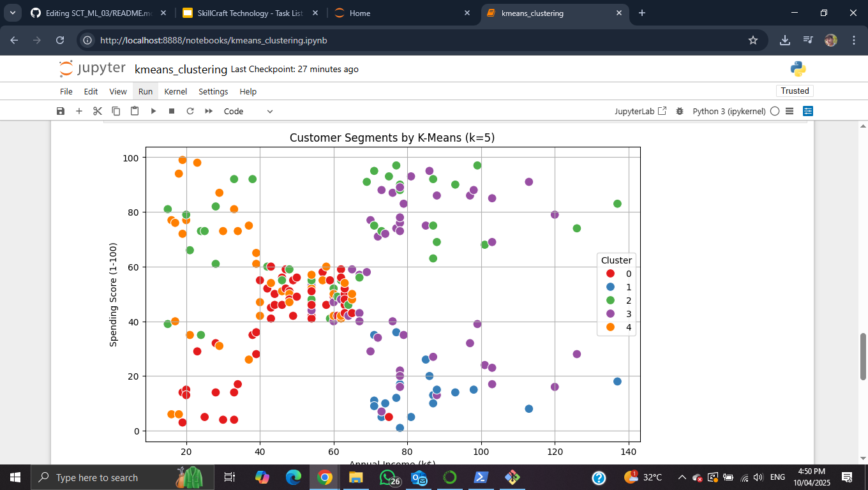Click Last Checkpoint: 27 minutes ago text

tap(294, 69)
